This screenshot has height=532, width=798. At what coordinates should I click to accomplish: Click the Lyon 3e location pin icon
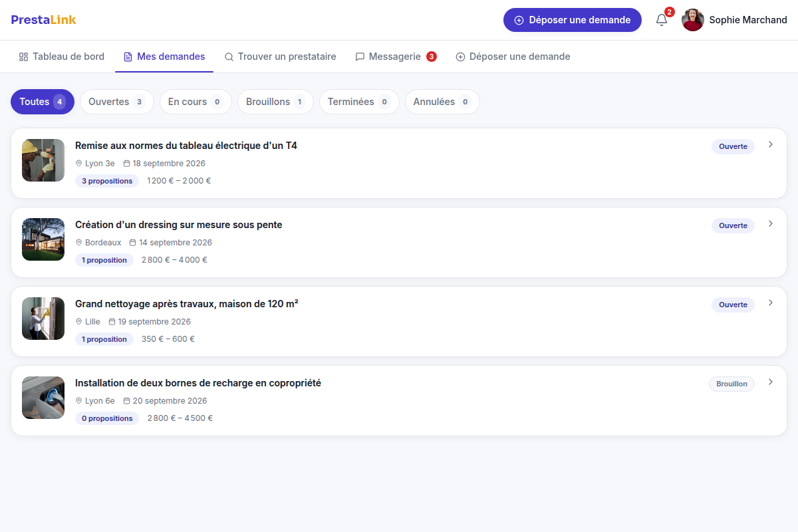pyautogui.click(x=79, y=164)
